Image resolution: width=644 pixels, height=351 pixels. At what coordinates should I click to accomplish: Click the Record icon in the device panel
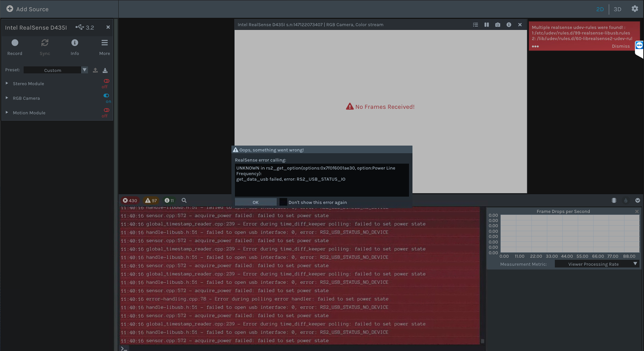pos(15,42)
